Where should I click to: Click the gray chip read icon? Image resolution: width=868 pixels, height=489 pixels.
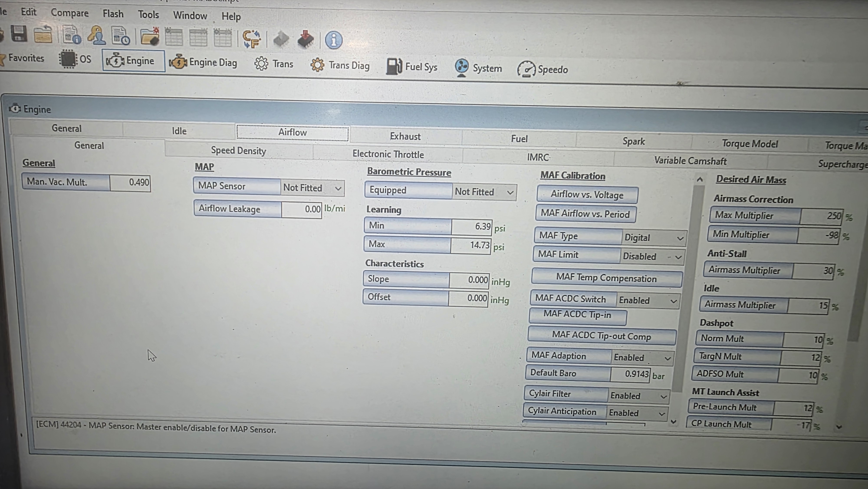point(281,40)
